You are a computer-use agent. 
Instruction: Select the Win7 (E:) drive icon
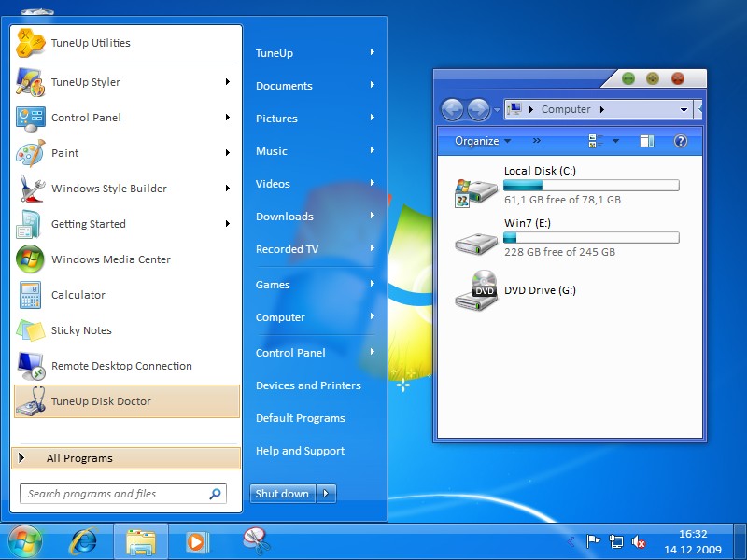[x=475, y=244]
